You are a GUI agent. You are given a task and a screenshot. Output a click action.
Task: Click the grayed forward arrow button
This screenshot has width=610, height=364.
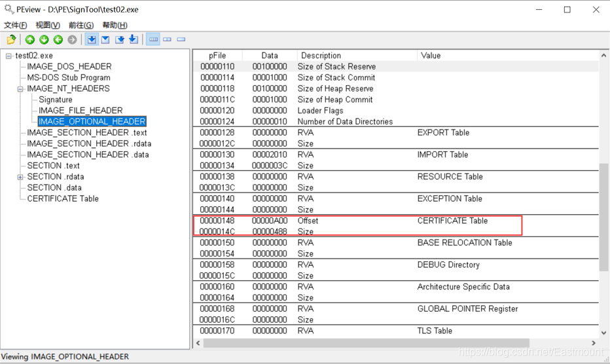coord(72,39)
